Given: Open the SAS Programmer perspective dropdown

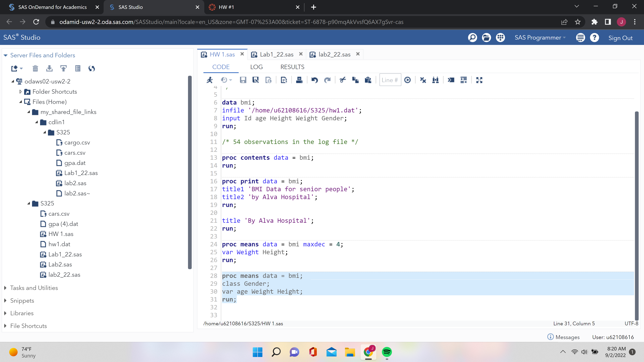Looking at the screenshot, I should tap(540, 38).
